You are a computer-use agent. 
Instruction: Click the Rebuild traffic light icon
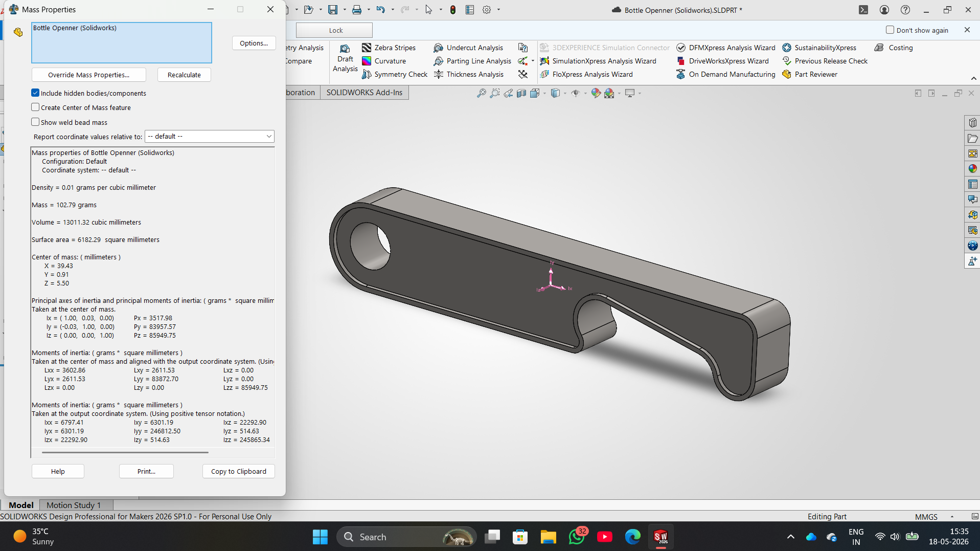tap(453, 10)
